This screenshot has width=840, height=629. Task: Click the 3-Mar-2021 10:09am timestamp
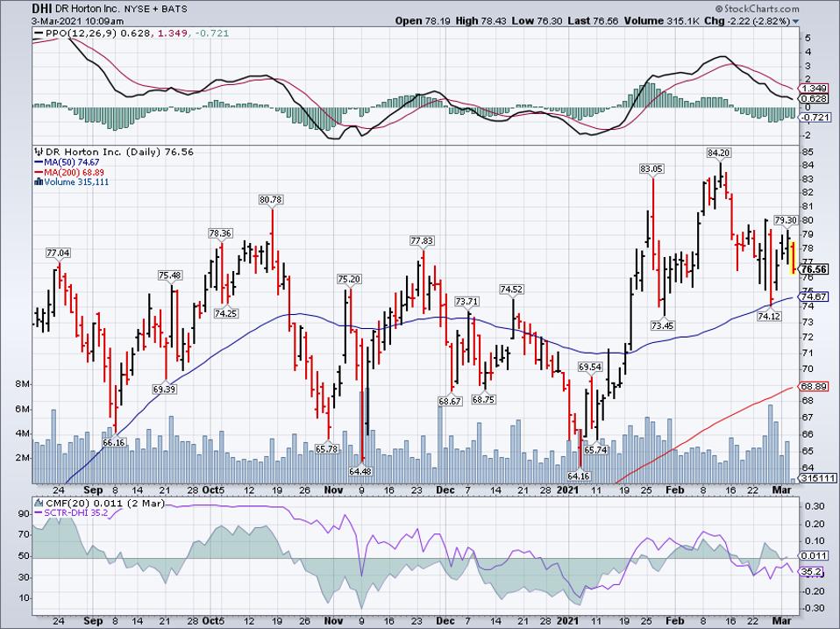click(78, 21)
